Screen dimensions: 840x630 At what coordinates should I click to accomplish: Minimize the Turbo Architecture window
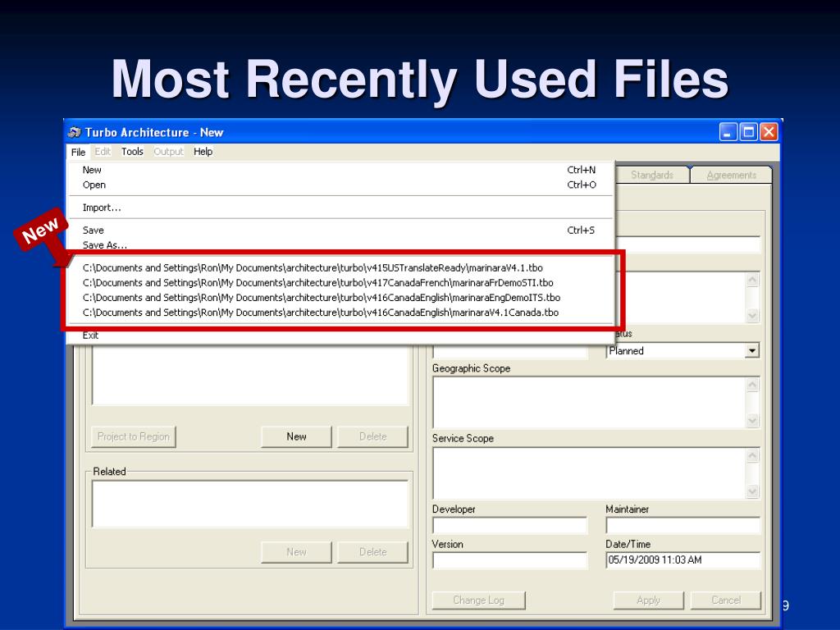[728, 132]
